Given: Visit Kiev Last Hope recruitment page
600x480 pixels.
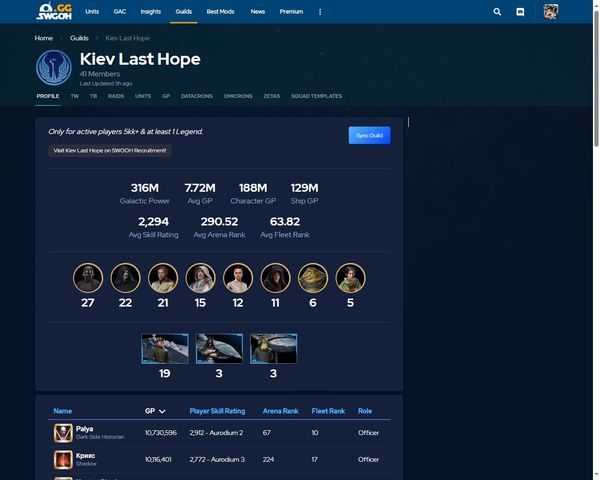Looking at the screenshot, I should [x=110, y=151].
